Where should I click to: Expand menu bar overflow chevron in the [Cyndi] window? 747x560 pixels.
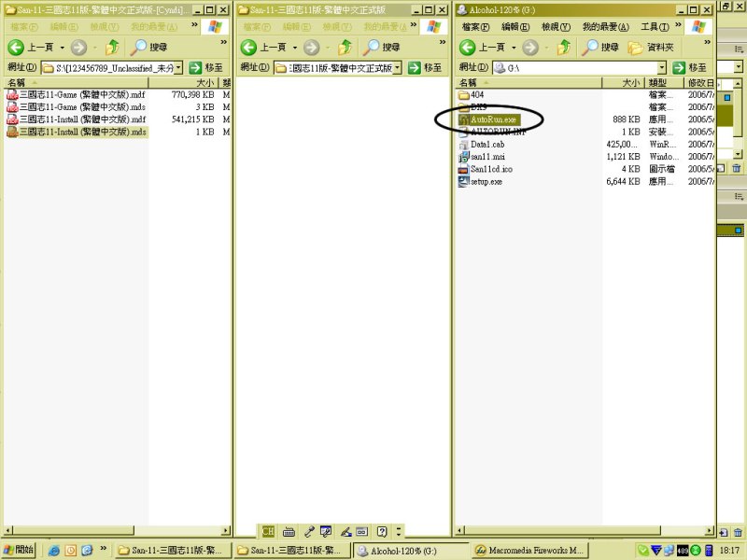point(194,25)
